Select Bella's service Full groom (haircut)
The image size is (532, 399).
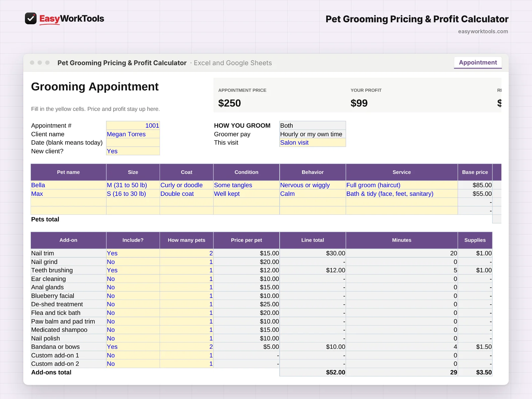tap(402, 185)
